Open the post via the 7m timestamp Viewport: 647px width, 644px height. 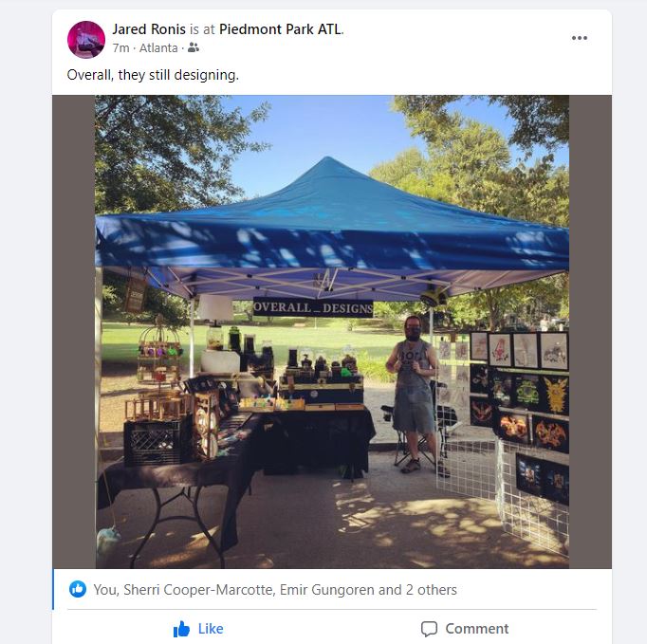coord(120,48)
